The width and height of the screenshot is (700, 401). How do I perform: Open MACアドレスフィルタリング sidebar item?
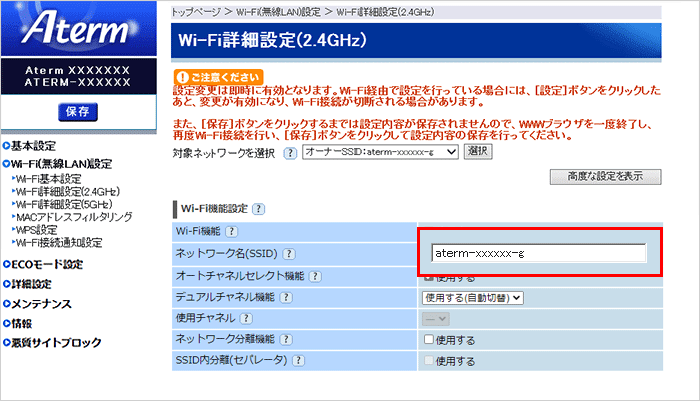point(73,215)
